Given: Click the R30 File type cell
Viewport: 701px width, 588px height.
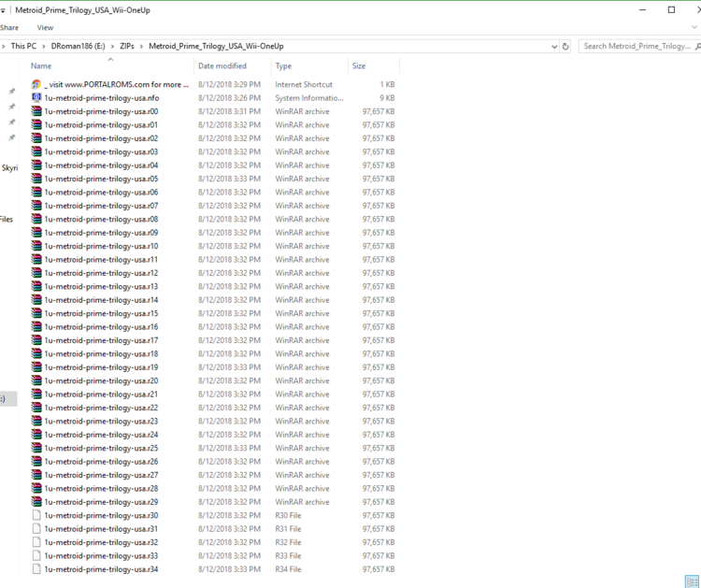Looking at the screenshot, I should (x=288, y=515).
